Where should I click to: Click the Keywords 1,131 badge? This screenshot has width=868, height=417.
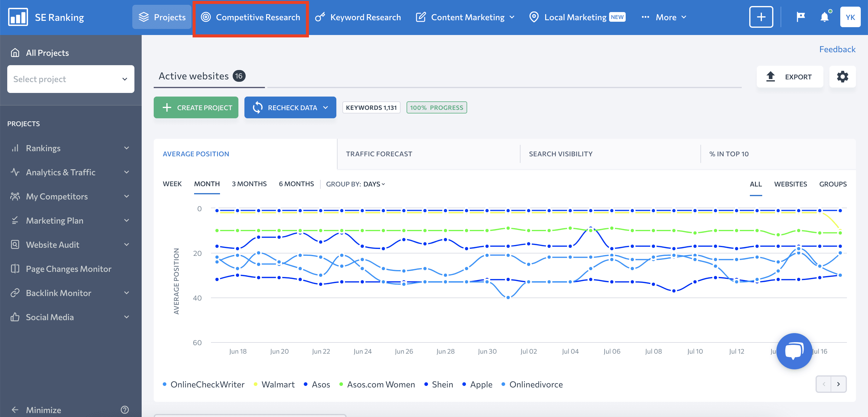click(x=371, y=108)
